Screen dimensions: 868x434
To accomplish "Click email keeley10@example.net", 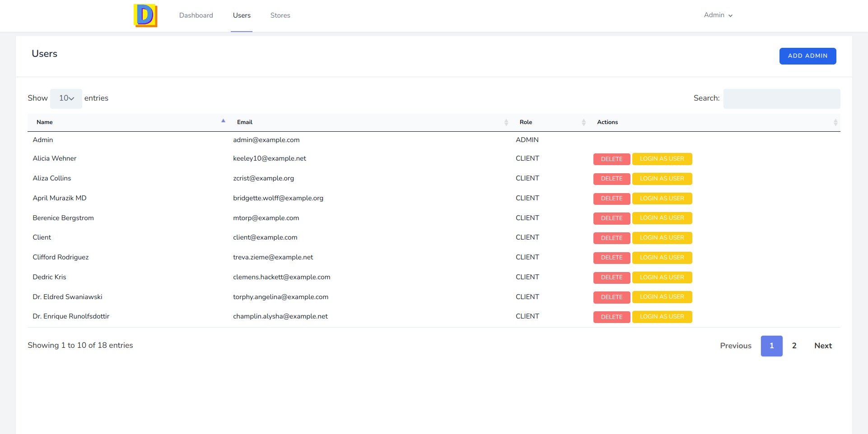I will (x=269, y=158).
